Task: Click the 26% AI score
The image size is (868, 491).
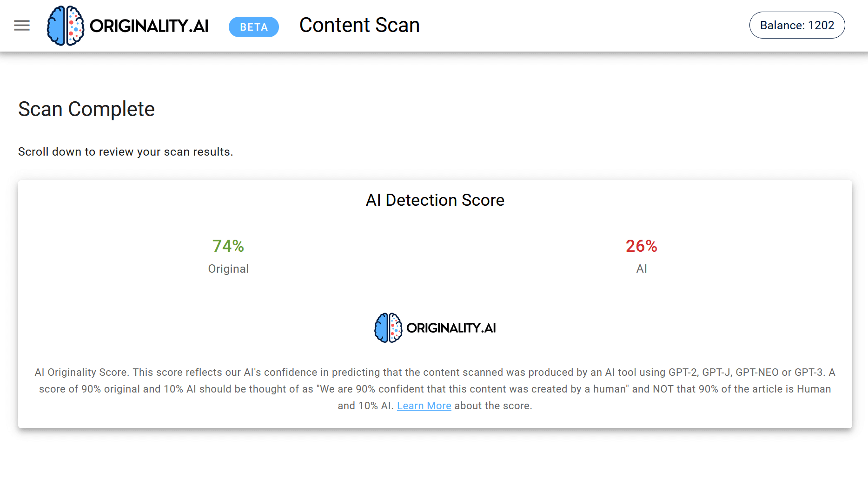Action: click(641, 246)
